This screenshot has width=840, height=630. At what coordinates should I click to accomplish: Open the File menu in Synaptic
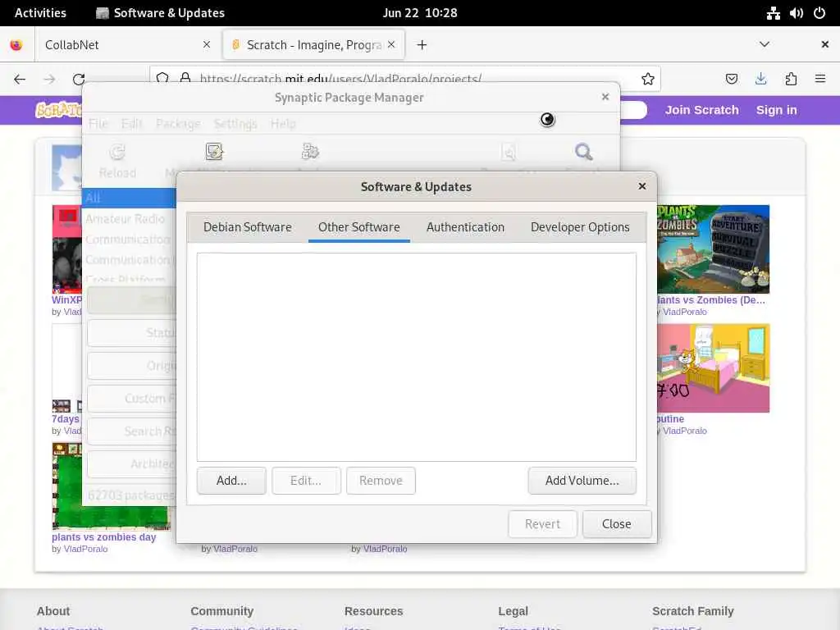tap(98, 124)
